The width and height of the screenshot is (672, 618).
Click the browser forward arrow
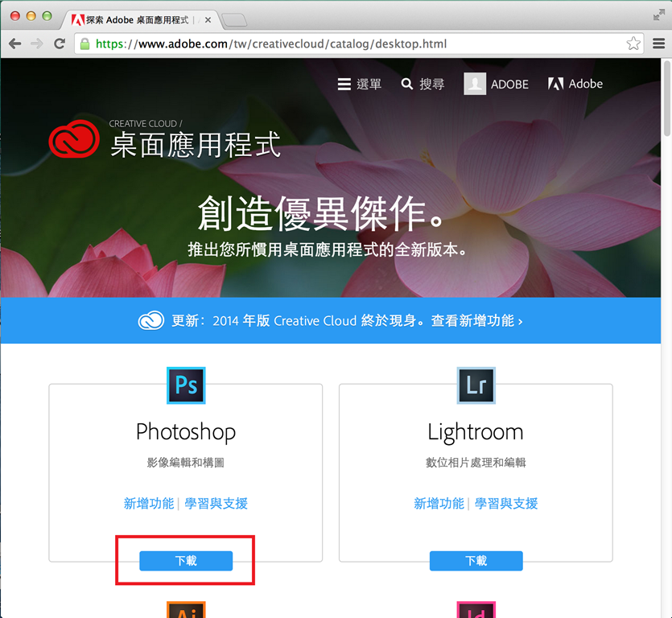coord(37,43)
